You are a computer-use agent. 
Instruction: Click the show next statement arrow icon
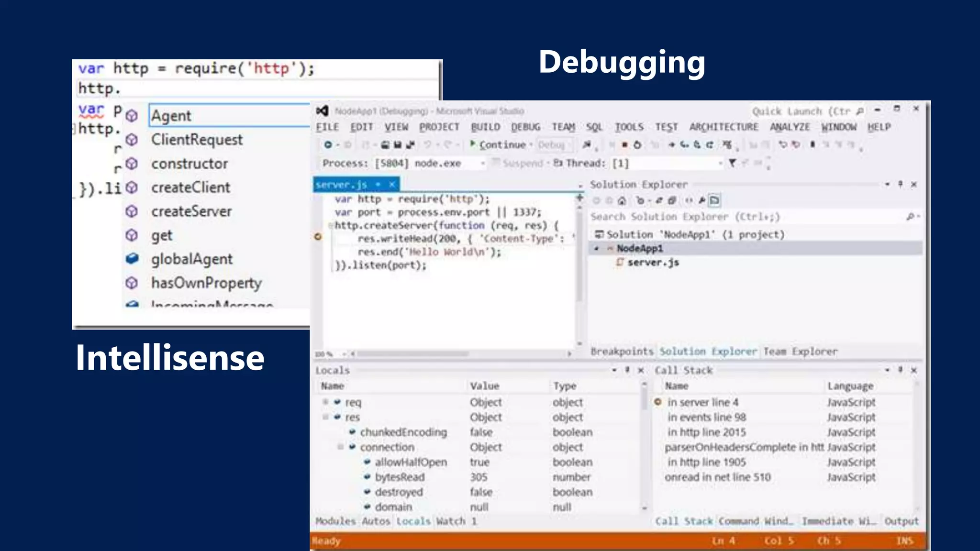pos(671,144)
